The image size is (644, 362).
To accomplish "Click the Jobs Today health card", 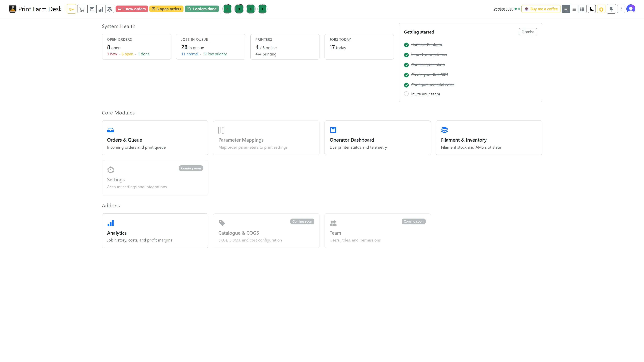I will (x=359, y=47).
